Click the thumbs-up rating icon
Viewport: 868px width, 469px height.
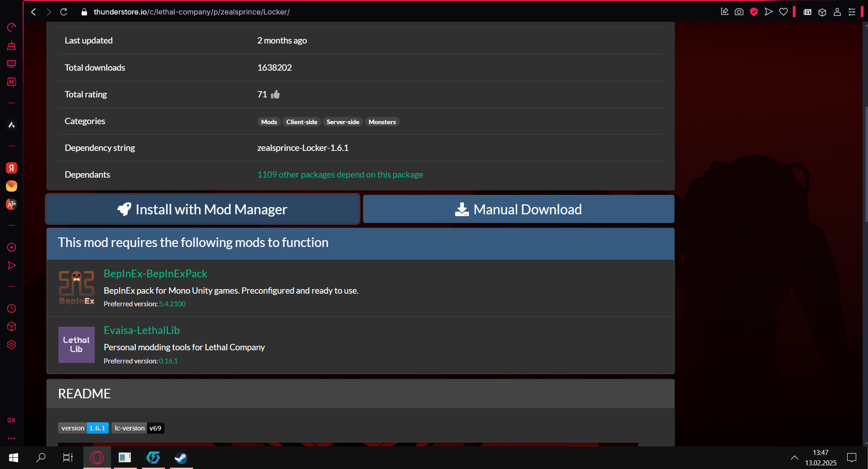coord(275,94)
